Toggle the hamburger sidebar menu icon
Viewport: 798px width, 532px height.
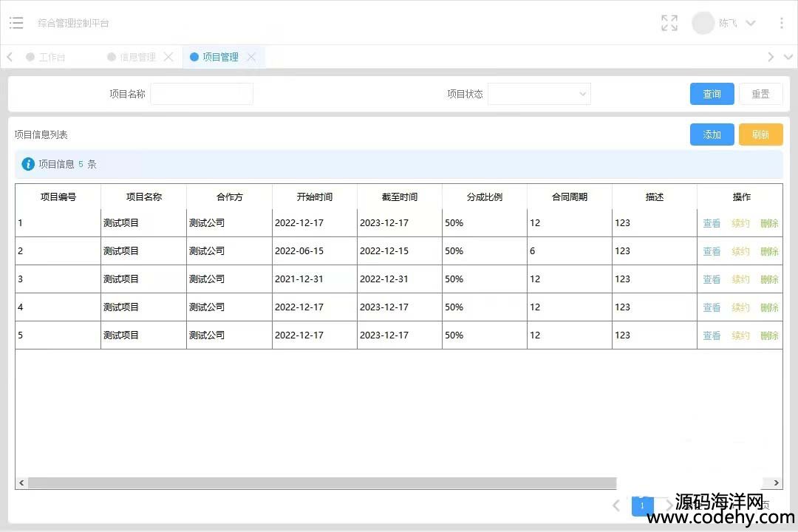pos(16,23)
